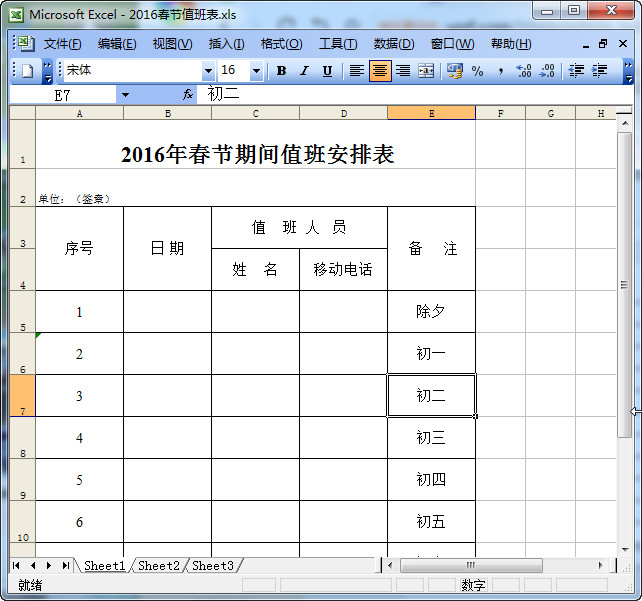642x601 pixels.
Task: Switch to Sheet2 tab
Action: (x=159, y=565)
